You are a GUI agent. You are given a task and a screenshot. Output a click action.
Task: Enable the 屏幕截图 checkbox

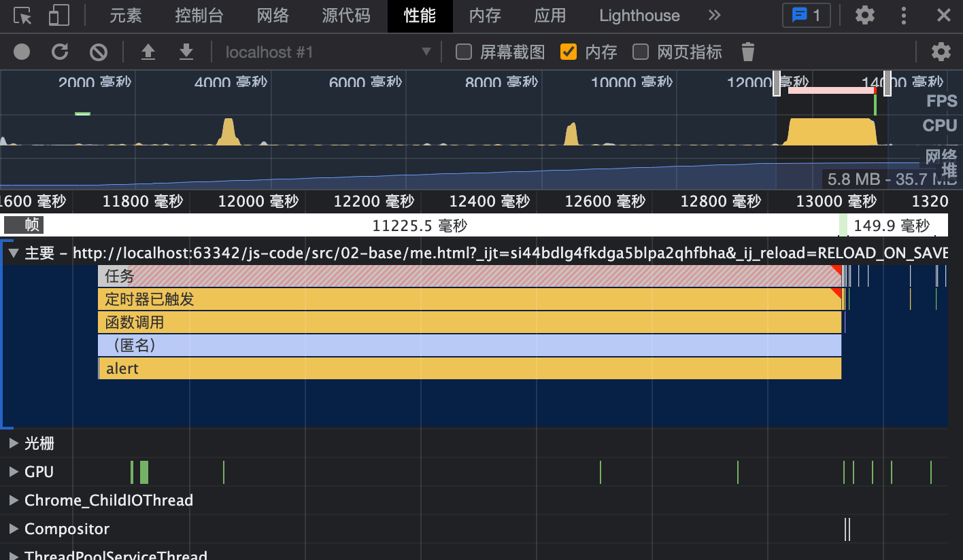pos(464,52)
